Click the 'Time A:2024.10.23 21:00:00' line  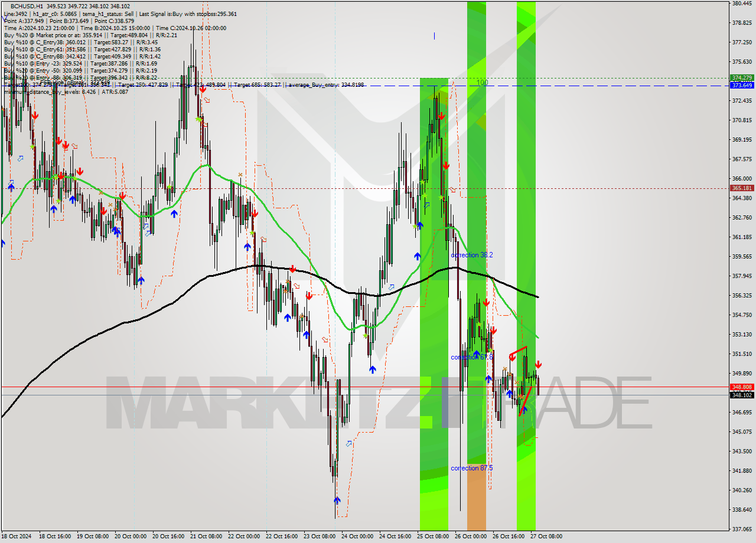(115, 28)
